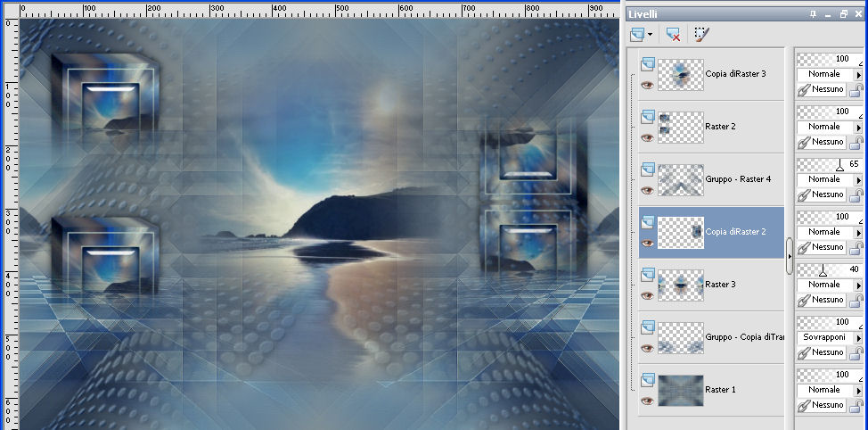Click the Nessuno link toggle for Raster 3
This screenshot has width=868, height=430.
coord(822,300)
